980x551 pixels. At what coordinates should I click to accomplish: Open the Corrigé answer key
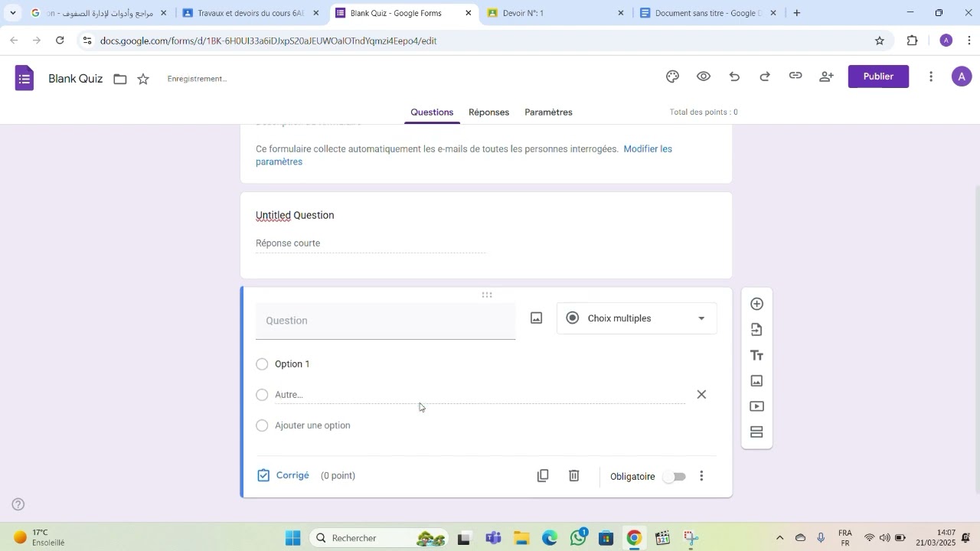point(284,475)
